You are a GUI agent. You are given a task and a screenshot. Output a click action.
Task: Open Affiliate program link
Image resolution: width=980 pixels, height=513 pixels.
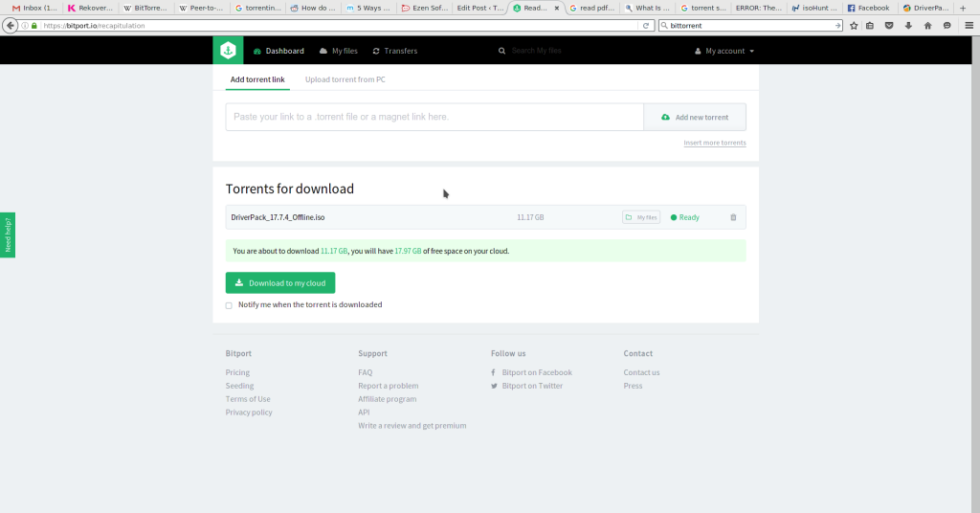387,399
